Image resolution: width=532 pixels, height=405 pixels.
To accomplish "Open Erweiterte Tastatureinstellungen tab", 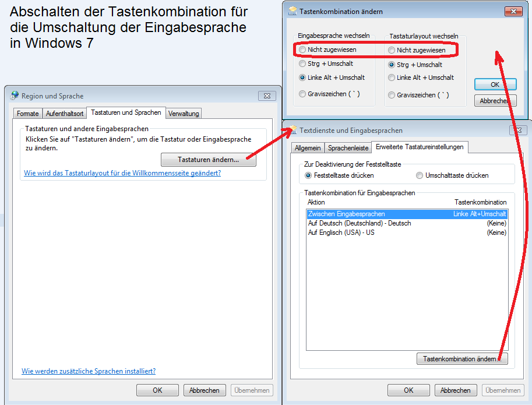I will (x=420, y=147).
